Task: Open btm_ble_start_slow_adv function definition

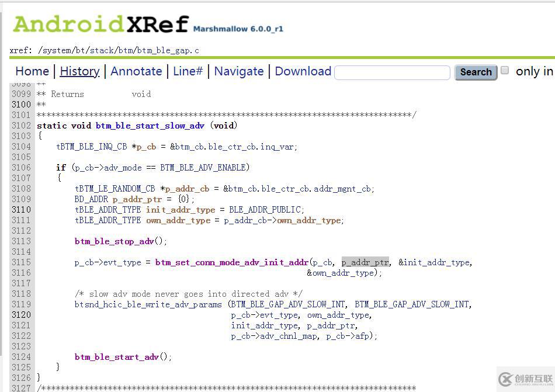Action: coord(150,126)
